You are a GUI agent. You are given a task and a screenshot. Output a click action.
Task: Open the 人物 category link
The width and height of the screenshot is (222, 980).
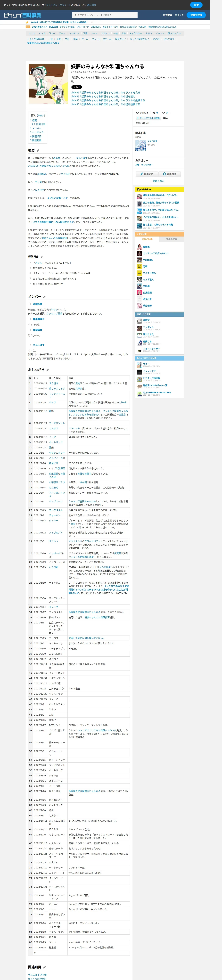click(x=137, y=165)
